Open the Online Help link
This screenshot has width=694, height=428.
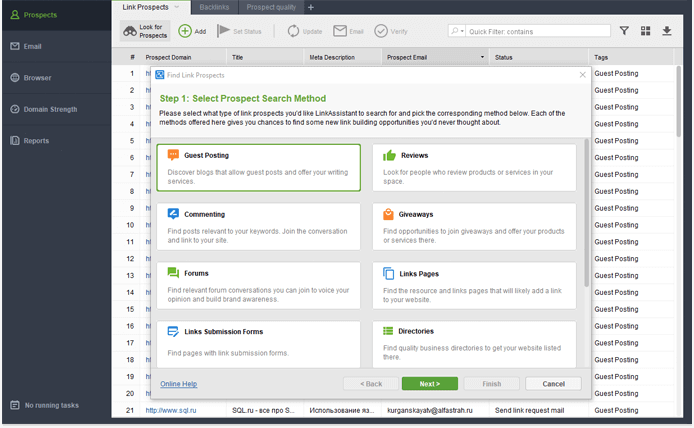coord(178,384)
